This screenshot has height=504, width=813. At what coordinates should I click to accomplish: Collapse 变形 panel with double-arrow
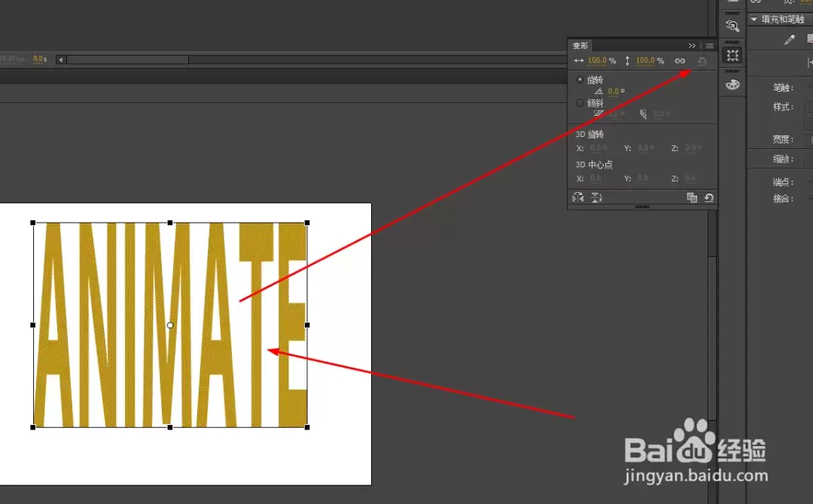point(693,46)
